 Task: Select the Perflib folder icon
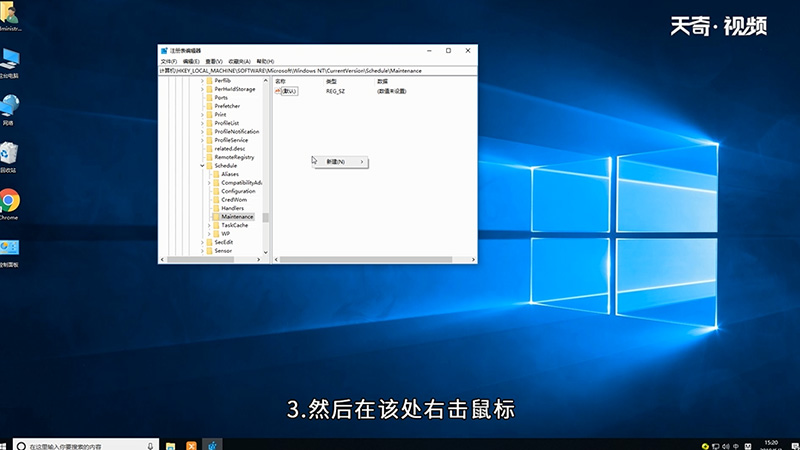(209, 81)
